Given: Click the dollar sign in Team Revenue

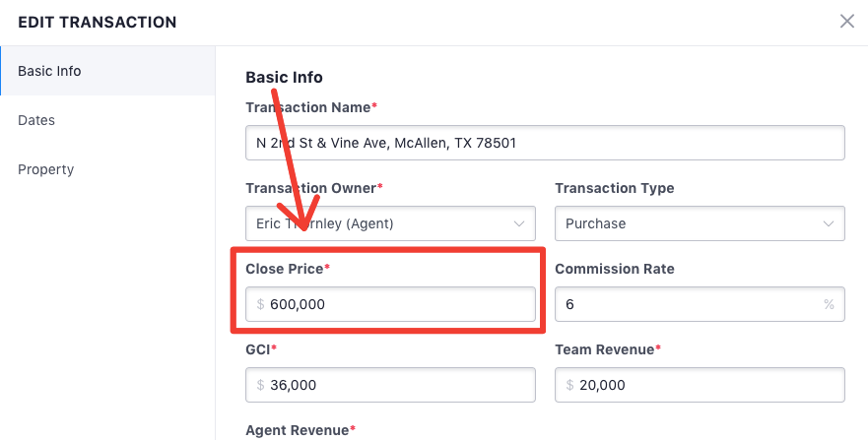Looking at the screenshot, I should click(x=570, y=385).
